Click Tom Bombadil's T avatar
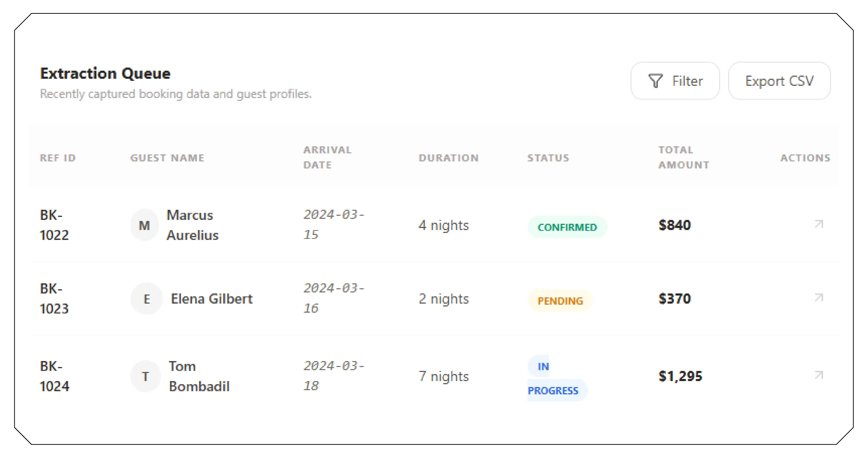This screenshot has height=458, width=868. [x=145, y=376]
